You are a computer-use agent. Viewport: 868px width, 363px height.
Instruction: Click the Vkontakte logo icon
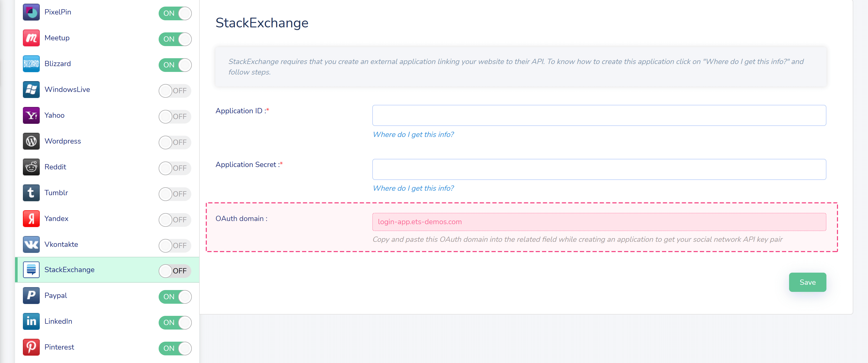tap(31, 244)
